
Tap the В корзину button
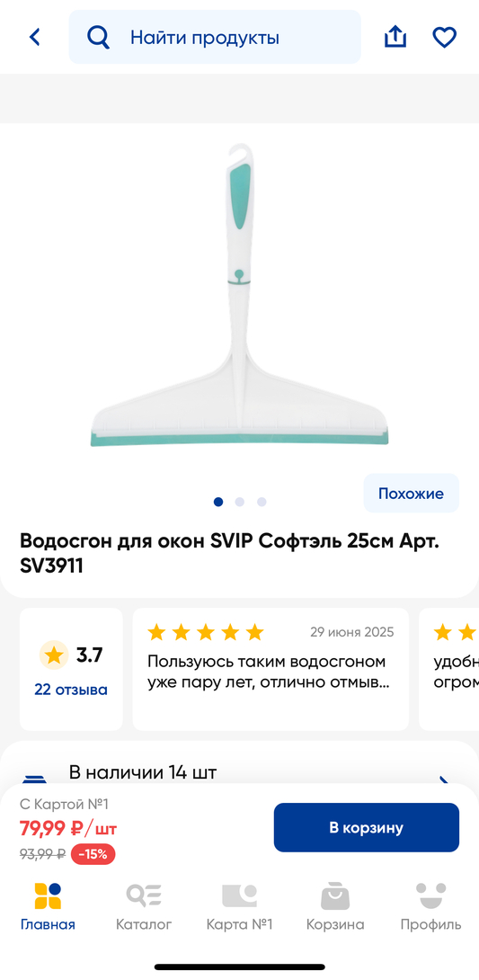tap(366, 827)
